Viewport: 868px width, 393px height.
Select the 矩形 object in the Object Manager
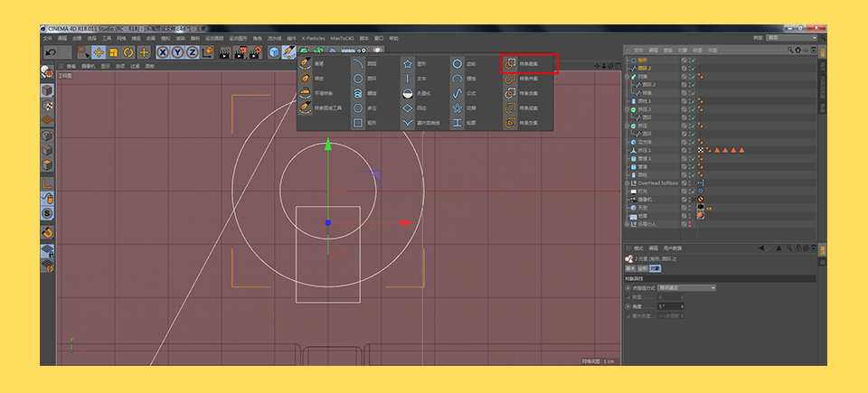(x=642, y=60)
